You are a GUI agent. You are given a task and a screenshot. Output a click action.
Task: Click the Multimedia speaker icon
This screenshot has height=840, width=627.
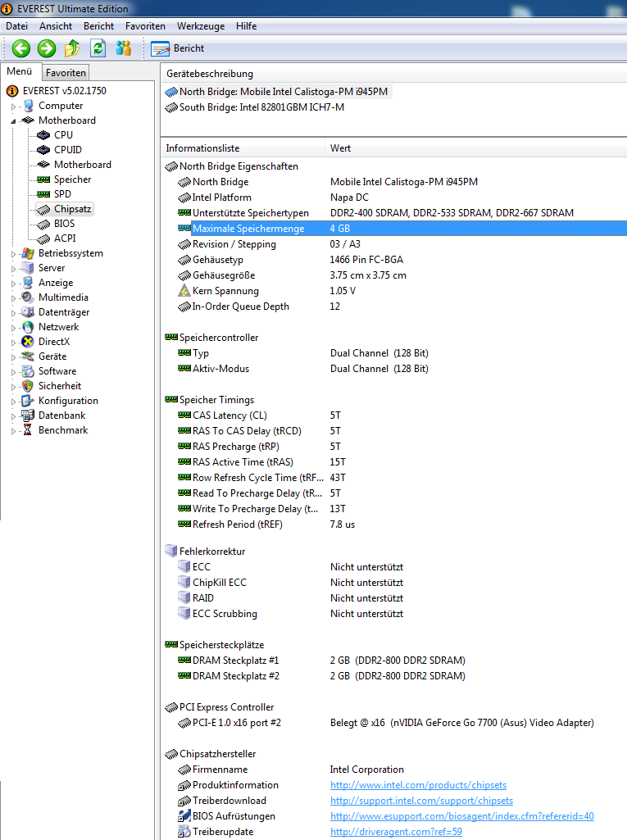point(28,297)
